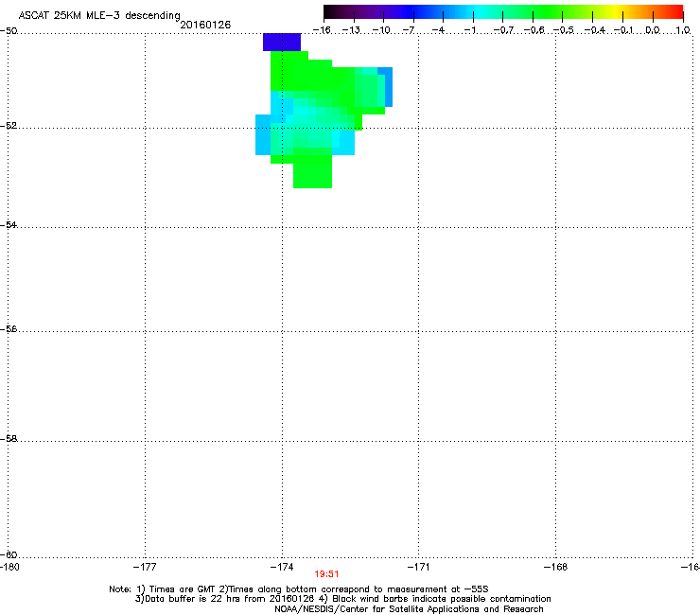The image size is (700, 615).
Task: Click the red time stamp "19:51"
Action: point(326,574)
